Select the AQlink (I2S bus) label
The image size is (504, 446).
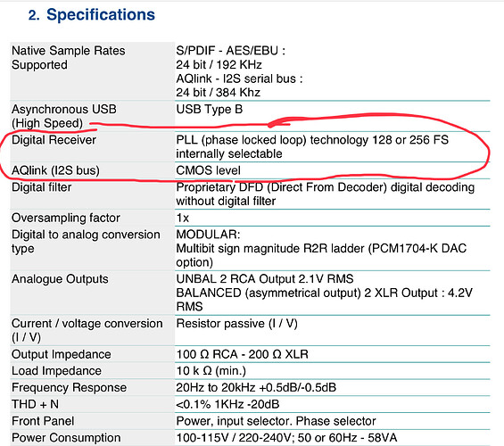coord(55,170)
